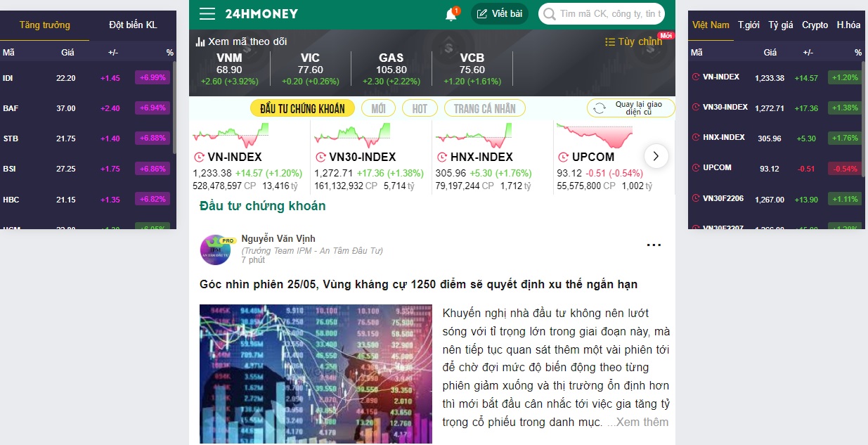Click the refresh icon in Quay lại giao diện cũ

click(599, 108)
